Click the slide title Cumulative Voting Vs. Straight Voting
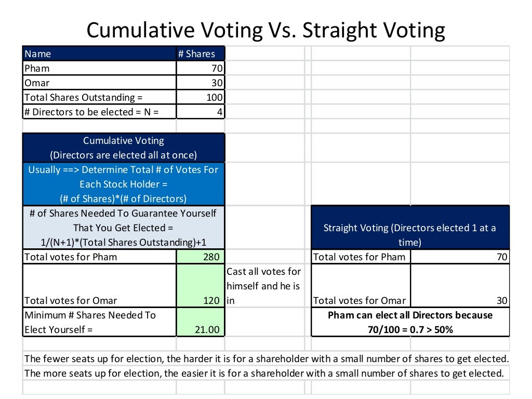Screen dimensions: 532x399 pos(265,30)
